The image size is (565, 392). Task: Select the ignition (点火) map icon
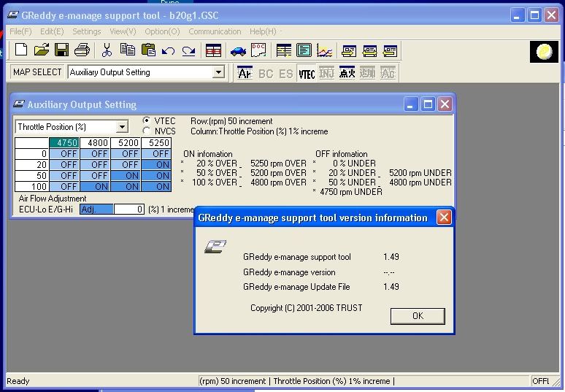pos(347,73)
